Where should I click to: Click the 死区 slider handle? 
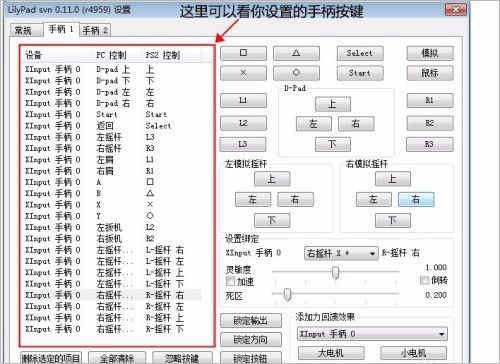tap(287, 294)
